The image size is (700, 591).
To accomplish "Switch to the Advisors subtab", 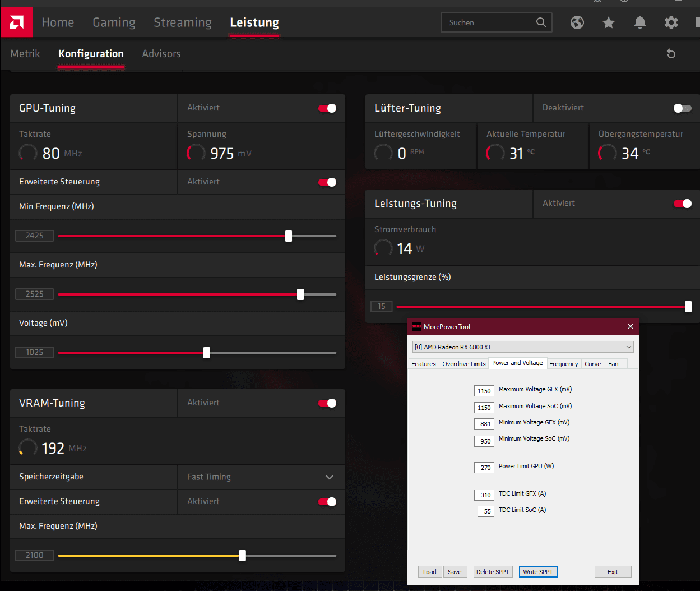I will [x=161, y=54].
